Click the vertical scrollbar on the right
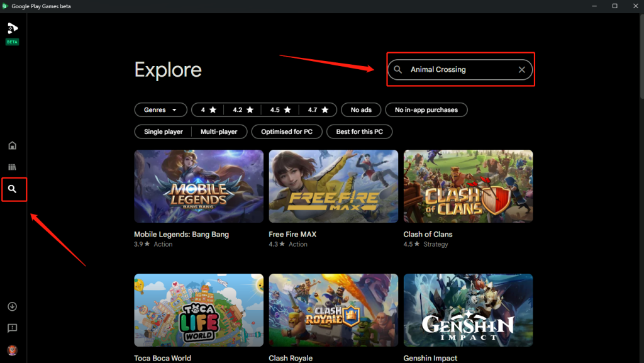This screenshot has width=644, height=363. pos(641,57)
